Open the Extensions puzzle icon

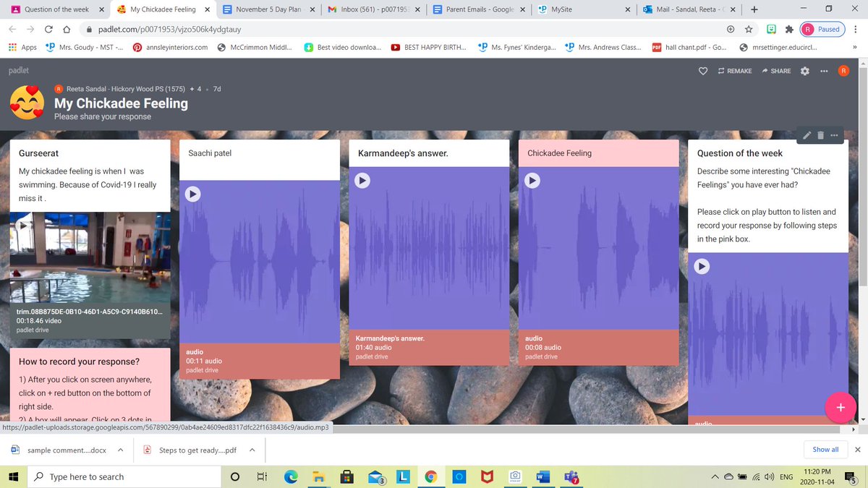[x=788, y=30]
